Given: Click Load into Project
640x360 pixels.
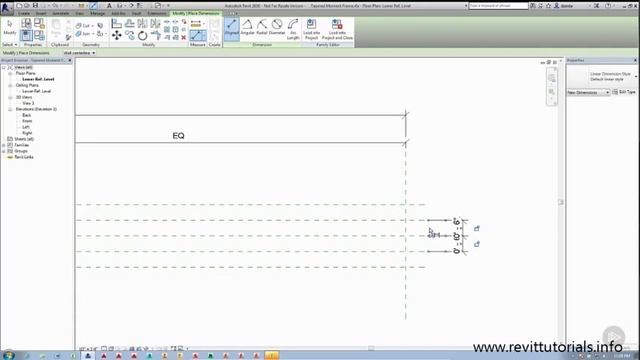Looking at the screenshot, I should 311,29.
